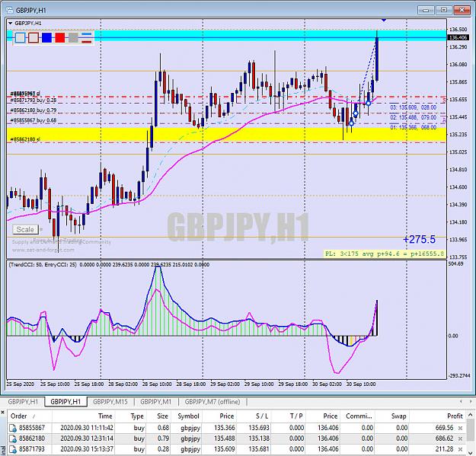
Task: Select the solid blue square tool
Action: click(x=46, y=38)
